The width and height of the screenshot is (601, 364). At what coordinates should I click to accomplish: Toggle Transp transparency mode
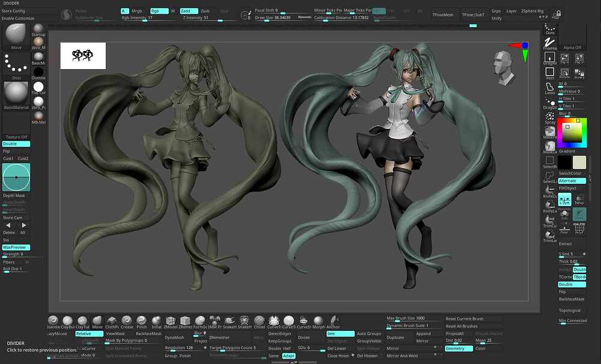pyautogui.click(x=579, y=199)
